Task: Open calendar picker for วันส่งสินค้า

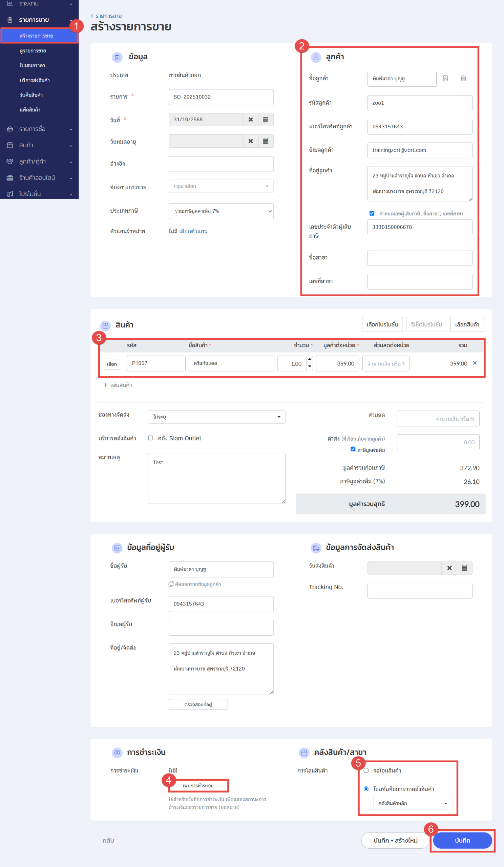Action: [464, 568]
